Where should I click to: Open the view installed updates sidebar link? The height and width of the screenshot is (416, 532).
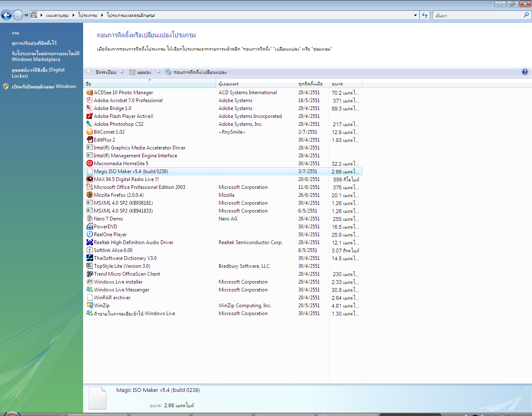pyautogui.click(x=34, y=43)
